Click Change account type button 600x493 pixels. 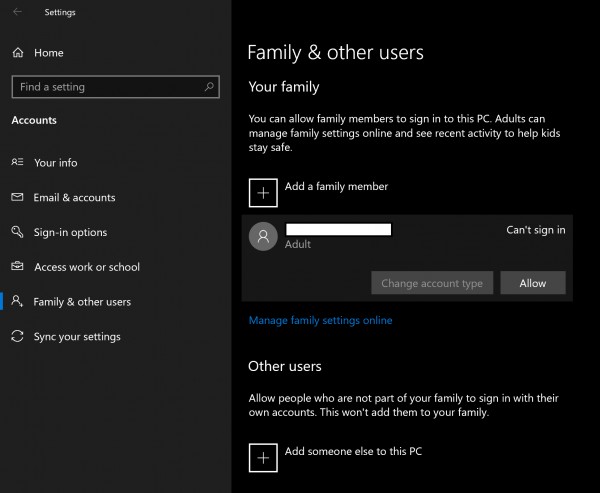tap(432, 283)
